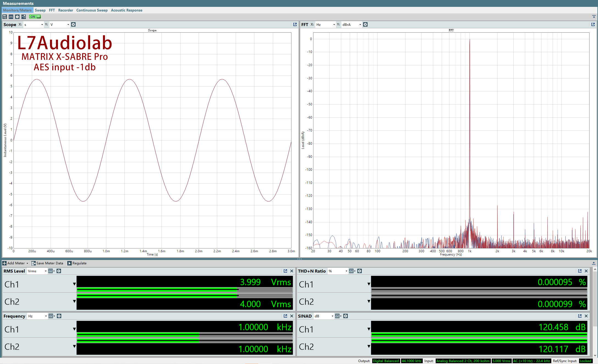Open Frequency meter unit Hz dropdown
Viewport: 598px width, 364px height.
click(37, 316)
